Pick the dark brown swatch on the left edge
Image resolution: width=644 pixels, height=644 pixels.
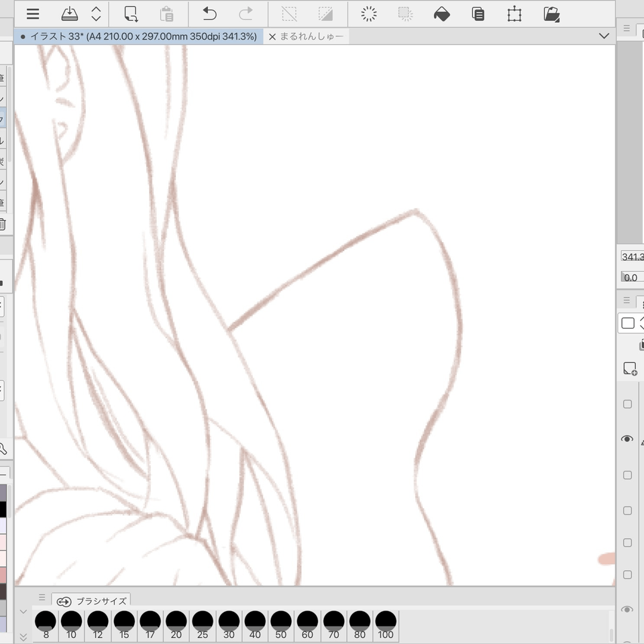pyautogui.click(x=3, y=592)
